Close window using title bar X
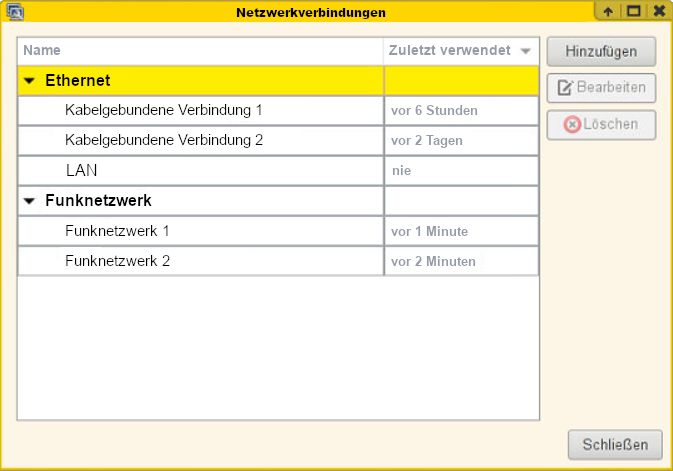This screenshot has height=471, width=673. pyautogui.click(x=658, y=12)
